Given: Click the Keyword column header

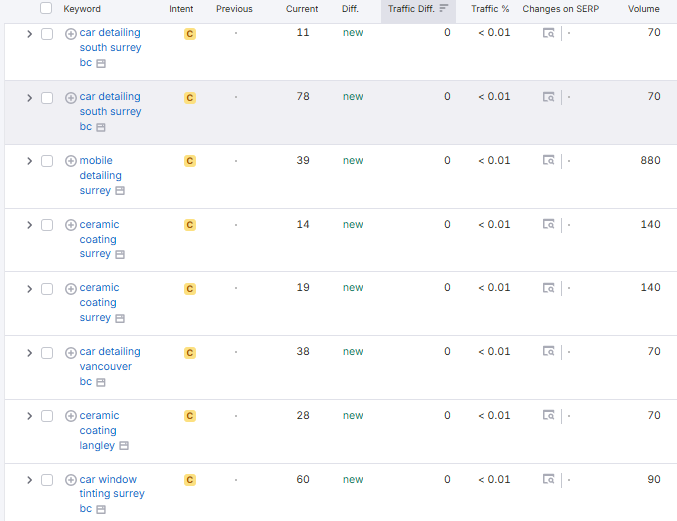Looking at the screenshot, I should (82, 9).
